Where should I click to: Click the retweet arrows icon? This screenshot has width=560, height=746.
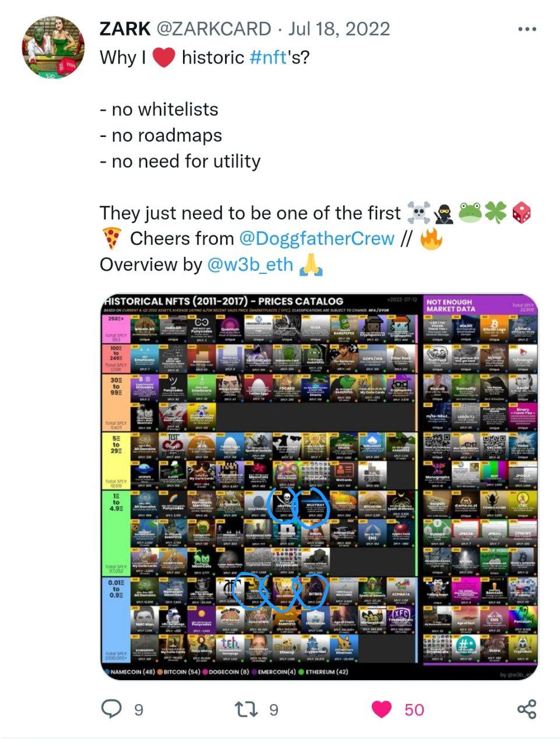(x=246, y=709)
